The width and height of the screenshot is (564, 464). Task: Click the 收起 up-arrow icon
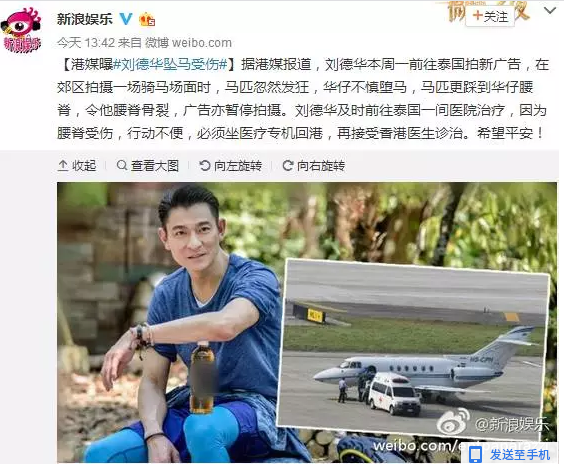63,166
